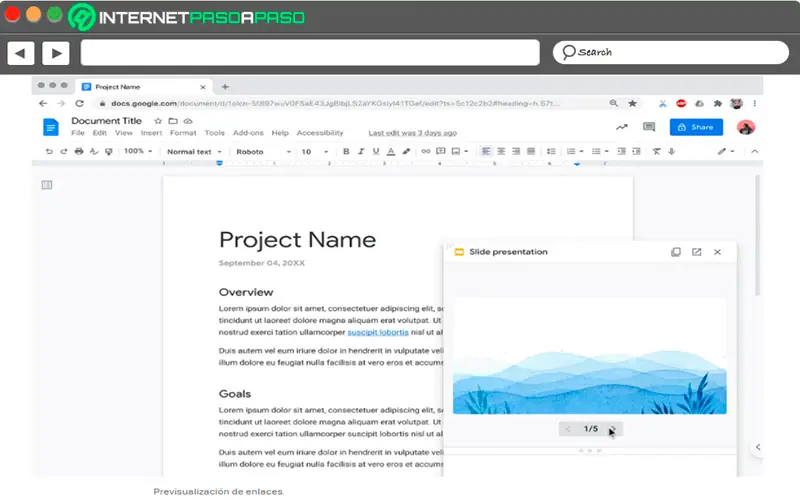Click the Print toolbar icon
800x500 pixels.
tap(79, 151)
